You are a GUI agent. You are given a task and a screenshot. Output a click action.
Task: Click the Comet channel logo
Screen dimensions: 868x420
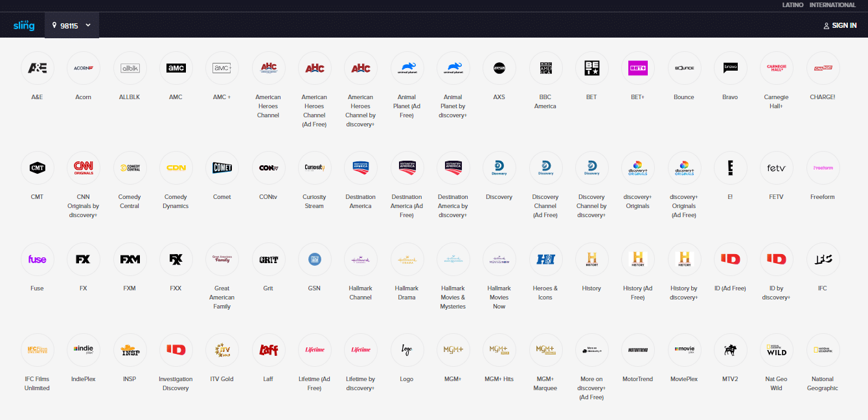click(222, 168)
